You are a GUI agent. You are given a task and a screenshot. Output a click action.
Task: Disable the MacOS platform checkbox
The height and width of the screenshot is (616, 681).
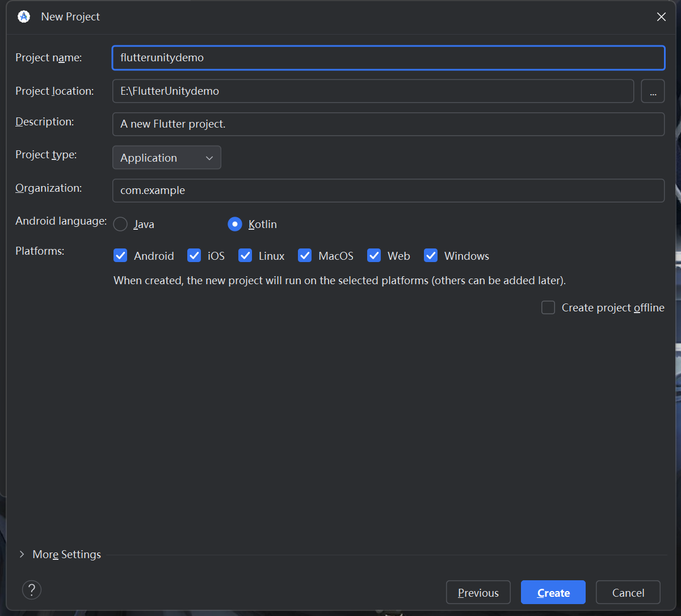point(305,255)
